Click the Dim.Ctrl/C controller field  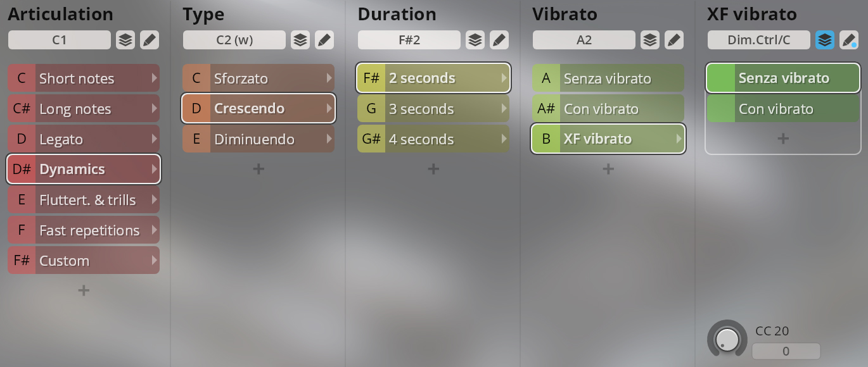759,40
